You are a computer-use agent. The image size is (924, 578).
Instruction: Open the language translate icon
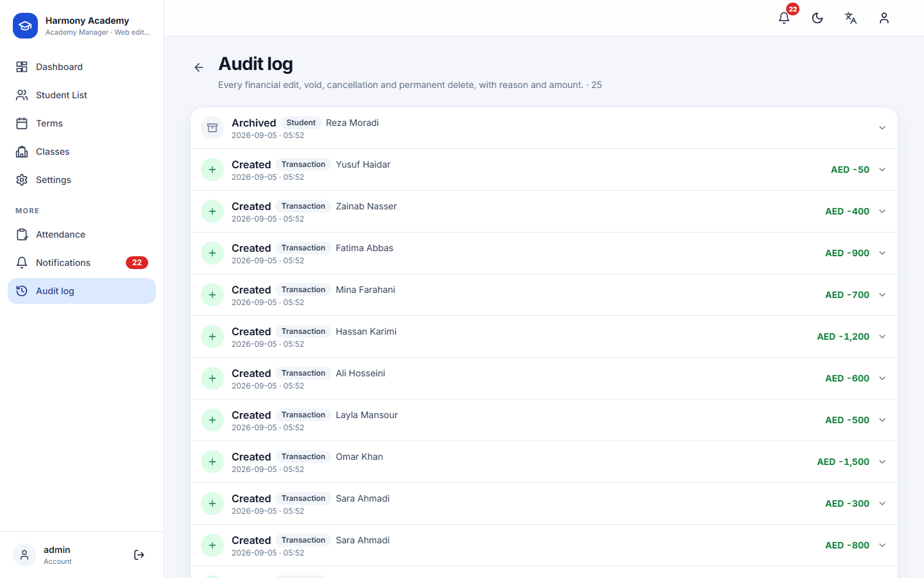pos(851,18)
